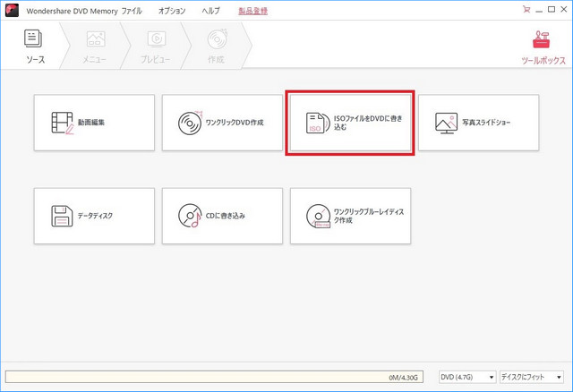The height and width of the screenshot is (392, 573).
Task: Select ワンクリックブルーレイディスク作成 label
Action: pos(369,216)
